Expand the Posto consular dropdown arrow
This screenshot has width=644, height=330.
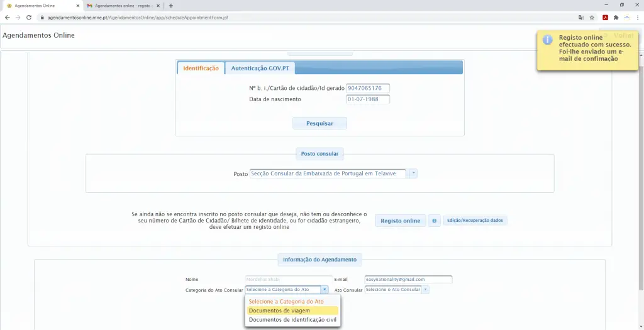point(413,173)
